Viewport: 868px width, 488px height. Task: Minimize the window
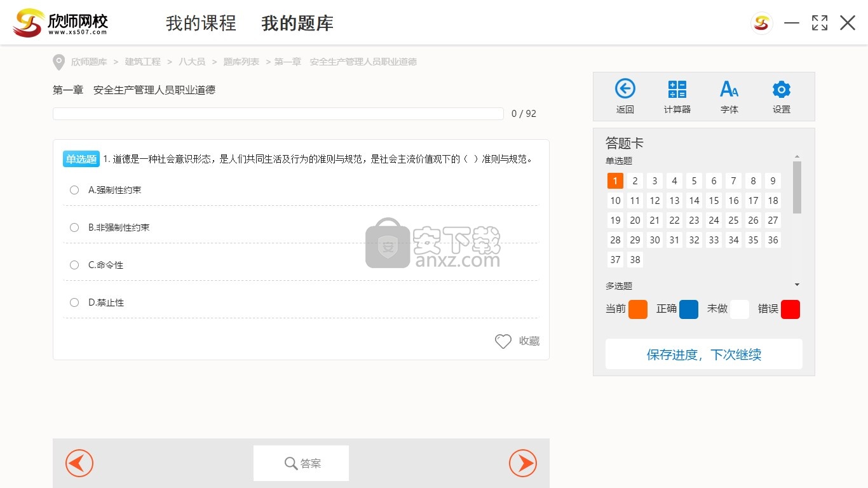pos(791,23)
